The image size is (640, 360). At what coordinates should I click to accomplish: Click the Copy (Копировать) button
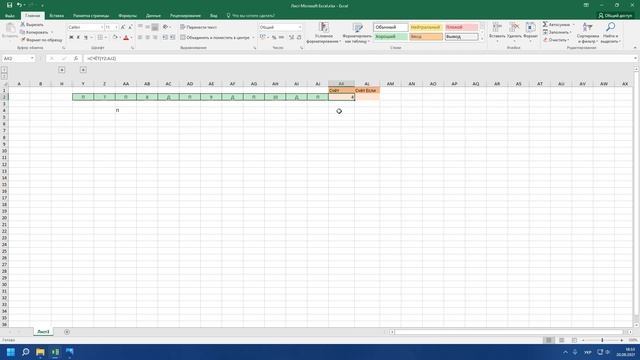click(34, 32)
